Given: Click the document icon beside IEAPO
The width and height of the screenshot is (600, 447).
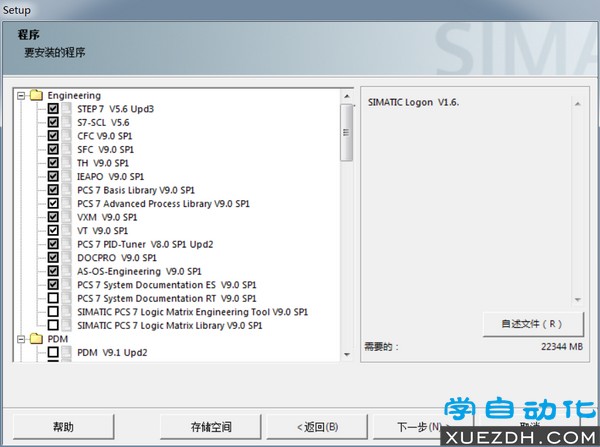Looking at the screenshot, I should coord(67,176).
